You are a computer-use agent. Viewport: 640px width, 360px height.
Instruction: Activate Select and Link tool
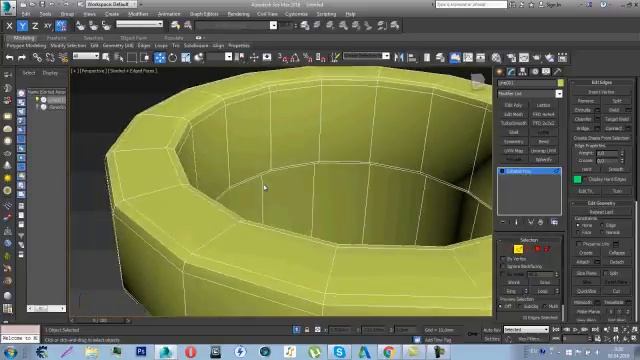point(37,58)
